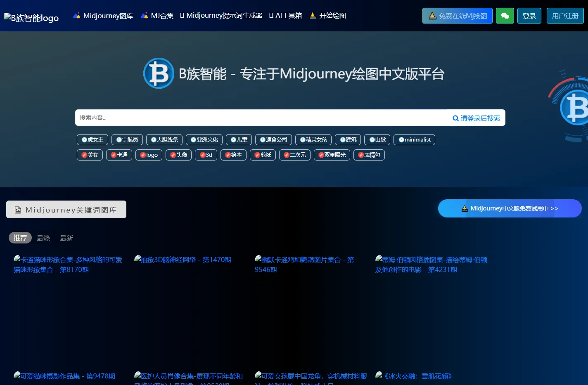Select the 剪纸 hot tag

[263, 155]
